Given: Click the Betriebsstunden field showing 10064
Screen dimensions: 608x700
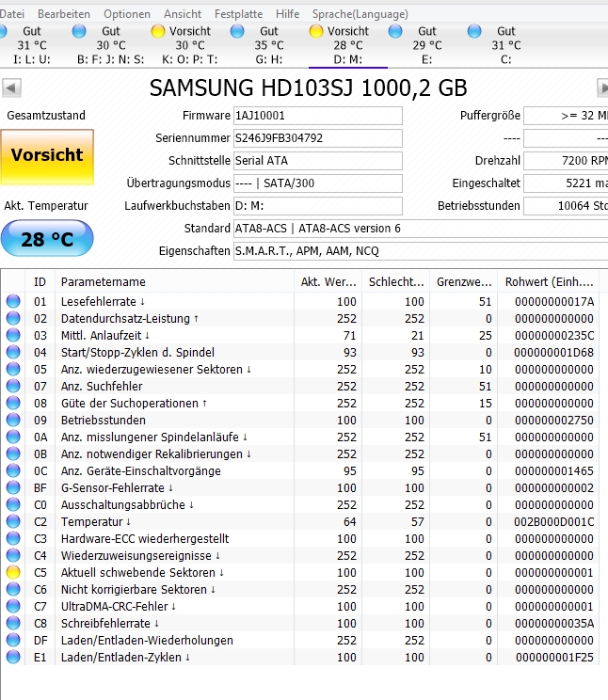Looking at the screenshot, I should tap(566, 206).
